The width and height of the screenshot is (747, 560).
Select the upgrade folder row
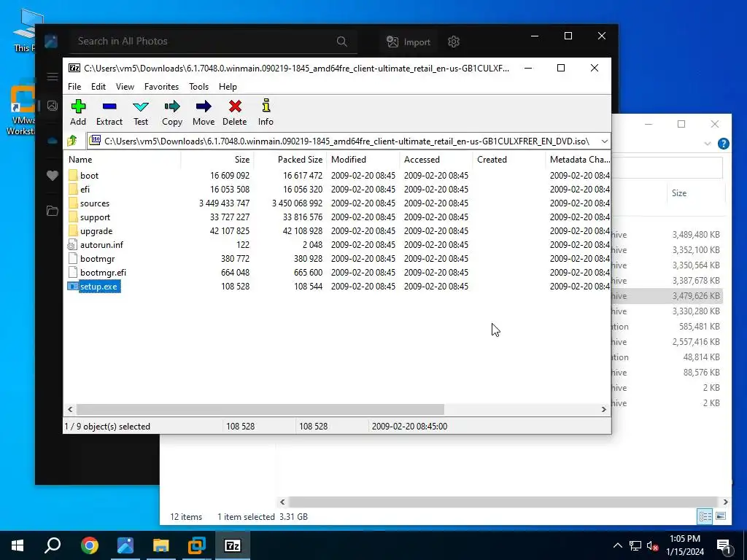[337, 231]
